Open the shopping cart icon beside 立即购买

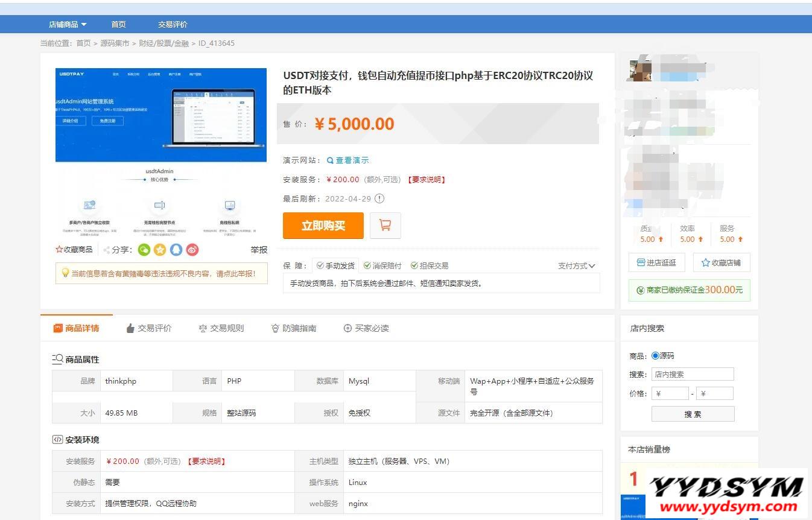click(x=385, y=225)
